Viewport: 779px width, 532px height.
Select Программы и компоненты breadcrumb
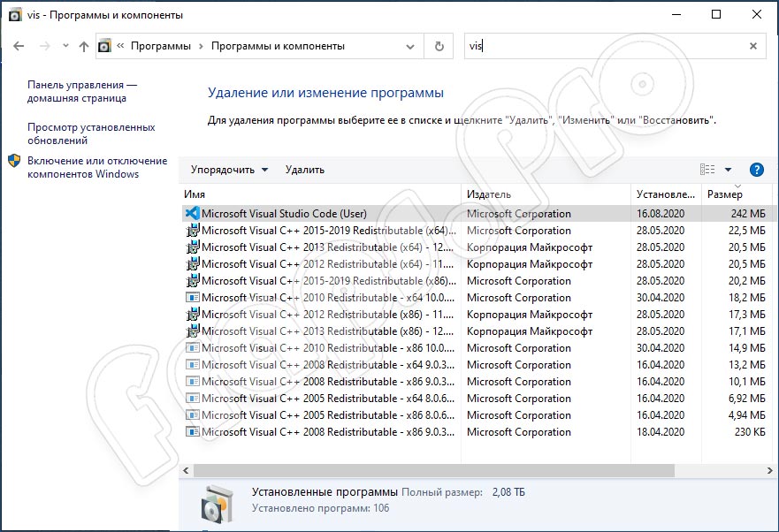click(278, 46)
